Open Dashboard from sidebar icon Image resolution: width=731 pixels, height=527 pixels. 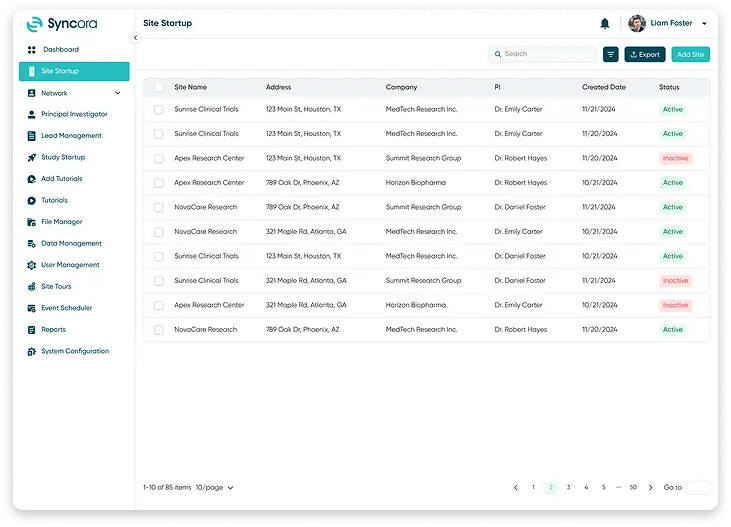32,49
